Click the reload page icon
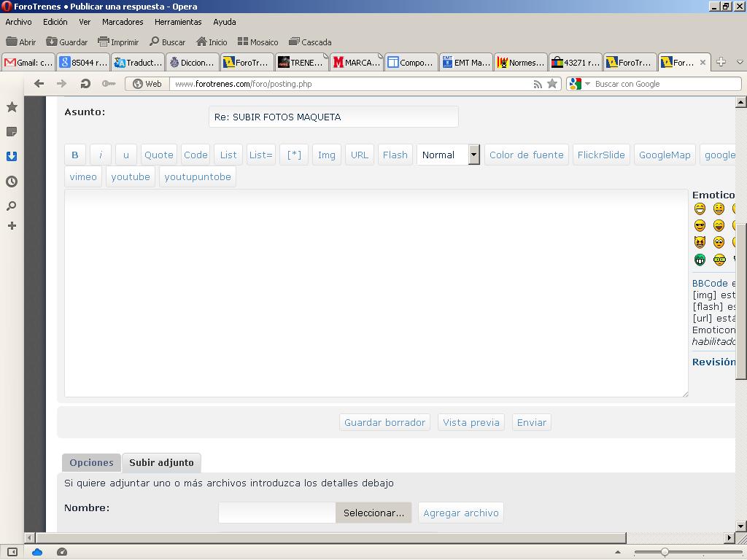 [x=85, y=84]
